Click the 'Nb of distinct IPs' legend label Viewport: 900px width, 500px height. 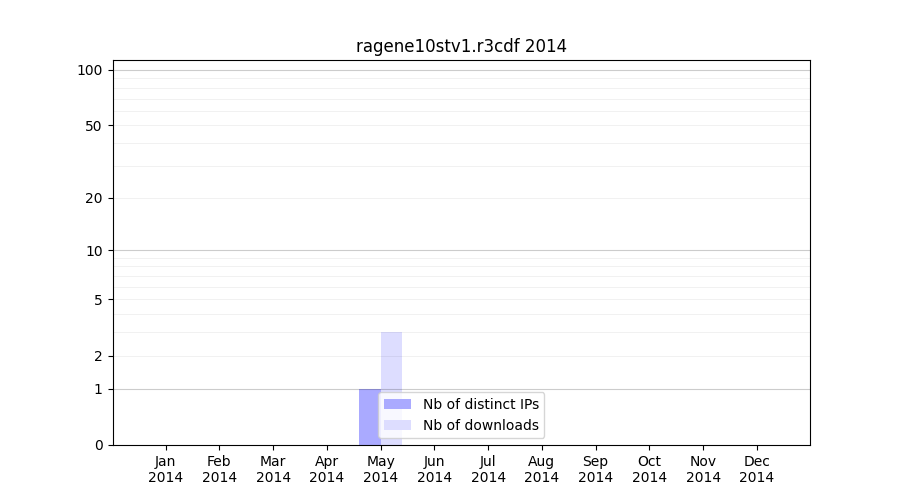tap(481, 404)
